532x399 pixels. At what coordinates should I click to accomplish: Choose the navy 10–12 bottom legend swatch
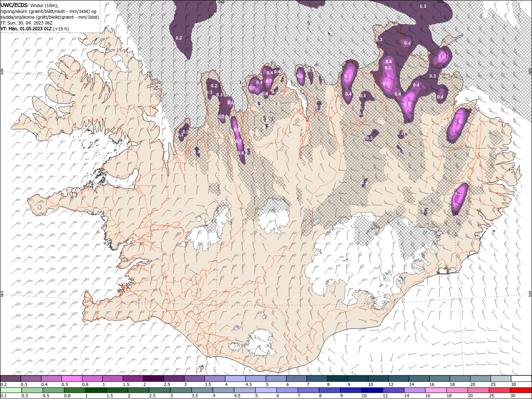click(372, 390)
